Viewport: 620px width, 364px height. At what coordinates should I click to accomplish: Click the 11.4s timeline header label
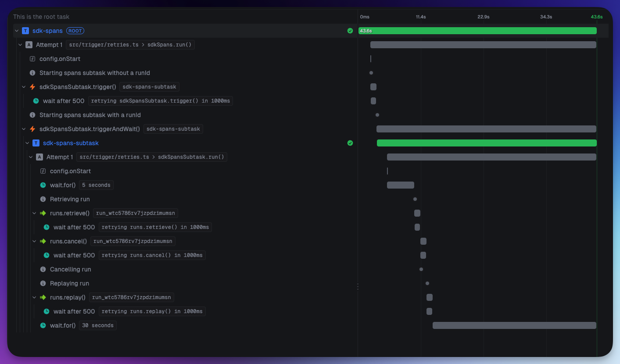click(421, 17)
